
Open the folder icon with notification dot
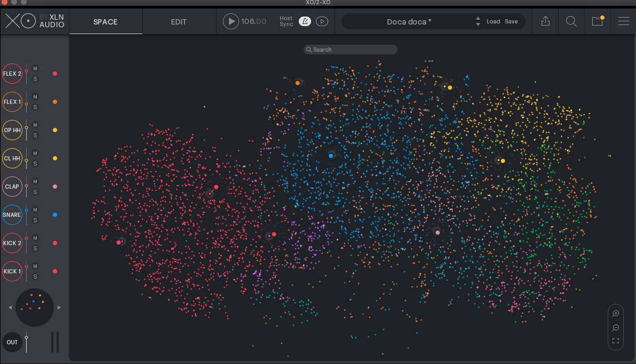597,21
